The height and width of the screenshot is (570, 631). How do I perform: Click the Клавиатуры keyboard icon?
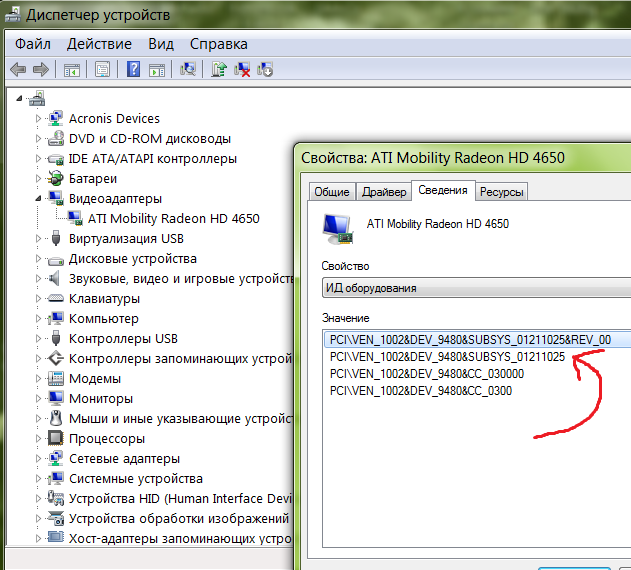pos(56,298)
